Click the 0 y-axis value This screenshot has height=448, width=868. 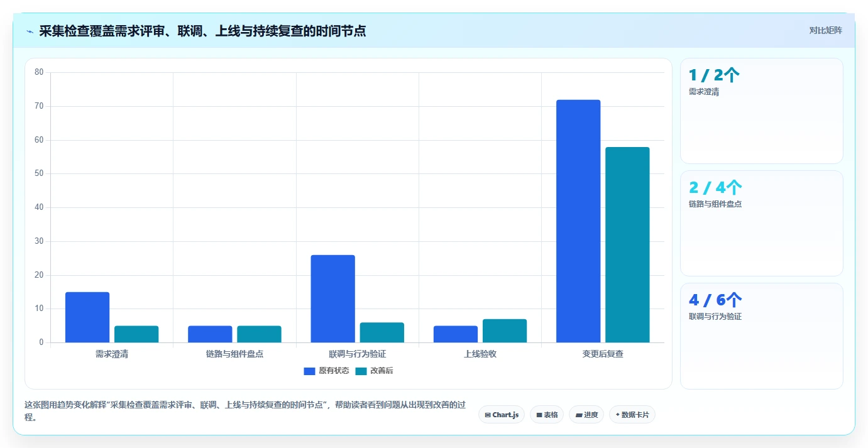pos(41,342)
